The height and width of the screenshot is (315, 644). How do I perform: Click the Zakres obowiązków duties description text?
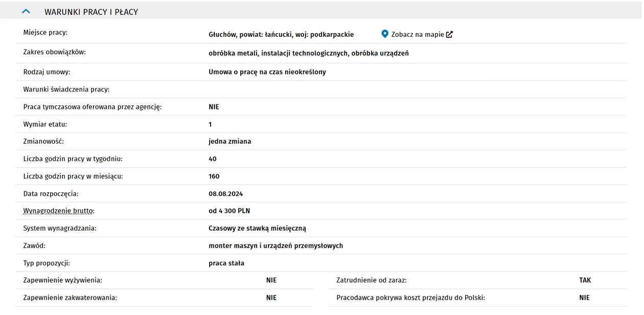click(309, 53)
